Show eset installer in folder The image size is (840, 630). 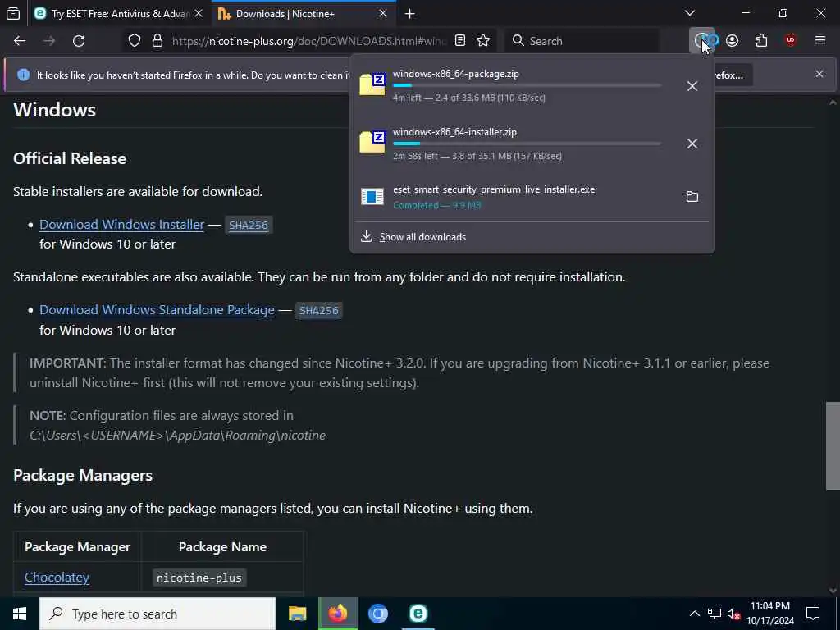pos(692,197)
